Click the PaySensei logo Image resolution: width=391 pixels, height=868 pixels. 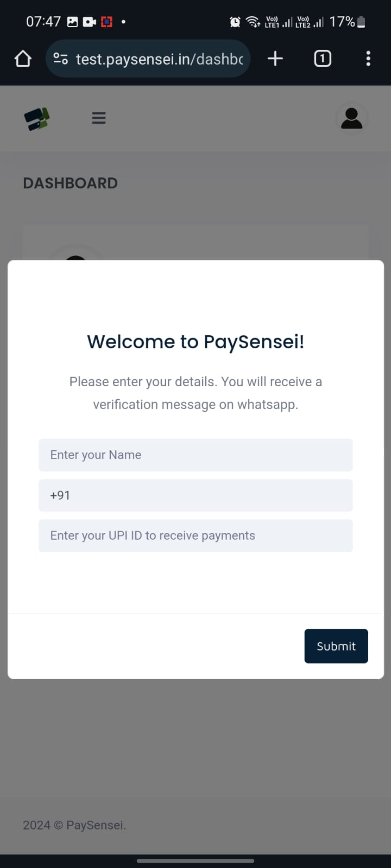point(37,119)
